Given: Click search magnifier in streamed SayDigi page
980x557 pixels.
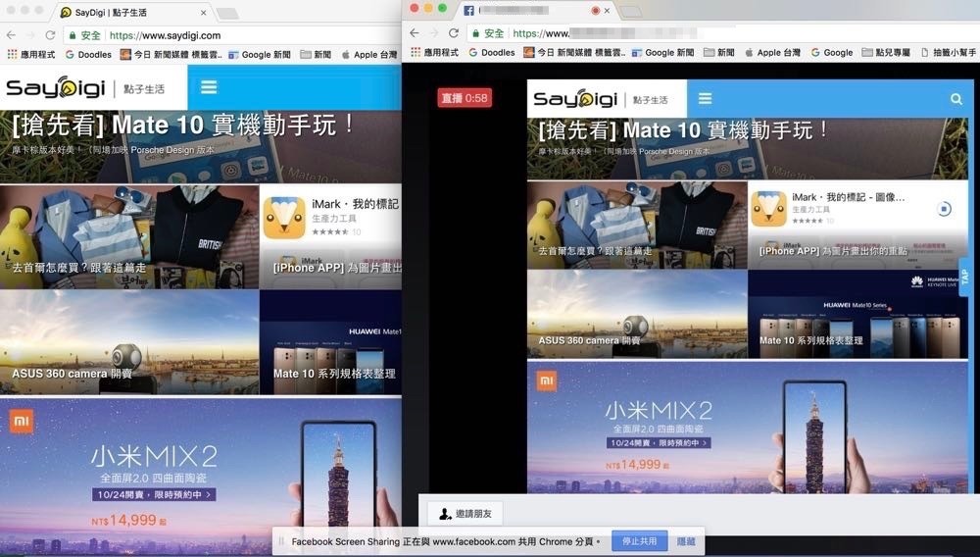Looking at the screenshot, I should click(955, 99).
